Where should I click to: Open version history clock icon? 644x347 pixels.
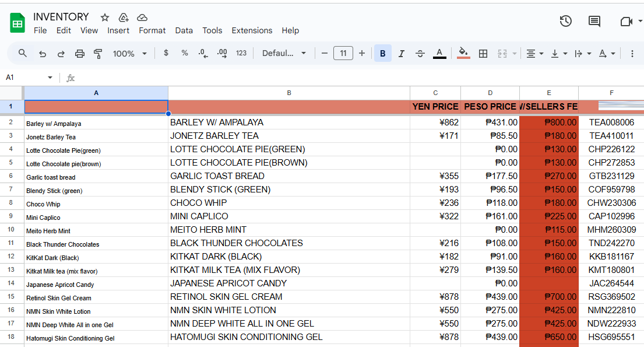click(x=565, y=21)
